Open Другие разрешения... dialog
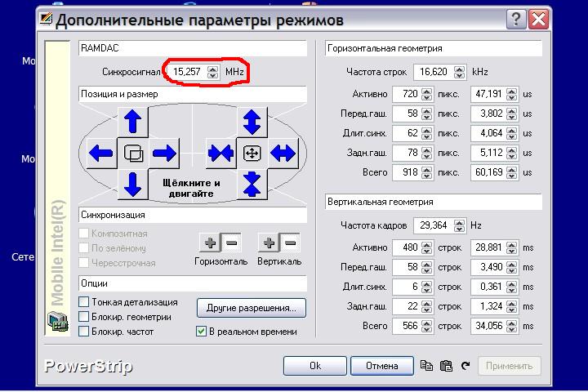 251,308
